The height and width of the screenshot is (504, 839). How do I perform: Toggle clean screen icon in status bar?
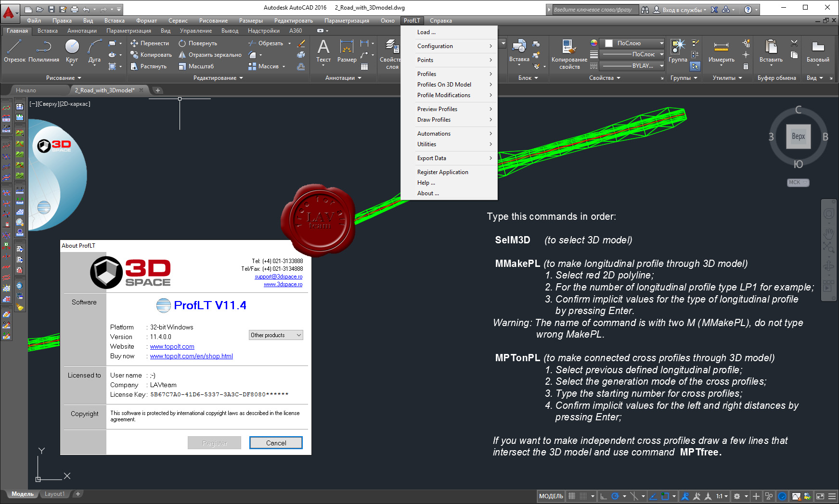tap(820, 496)
